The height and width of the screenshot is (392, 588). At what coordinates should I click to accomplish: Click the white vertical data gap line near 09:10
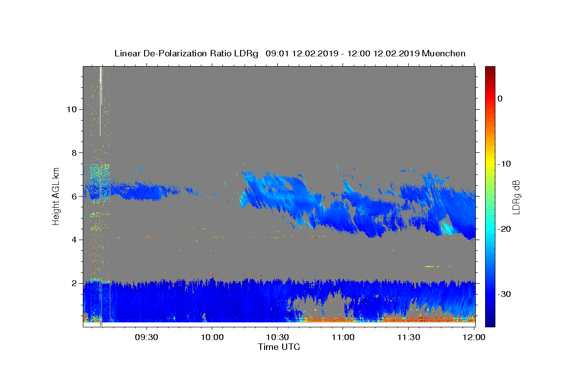pyautogui.click(x=100, y=100)
